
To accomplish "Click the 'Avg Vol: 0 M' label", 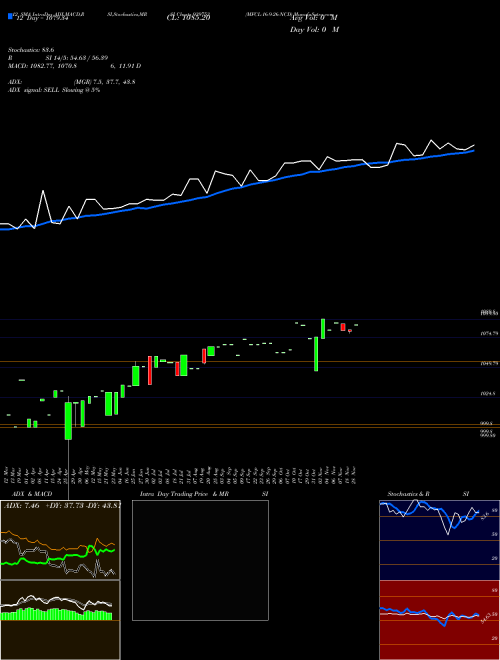I will pyautogui.click(x=314, y=18).
